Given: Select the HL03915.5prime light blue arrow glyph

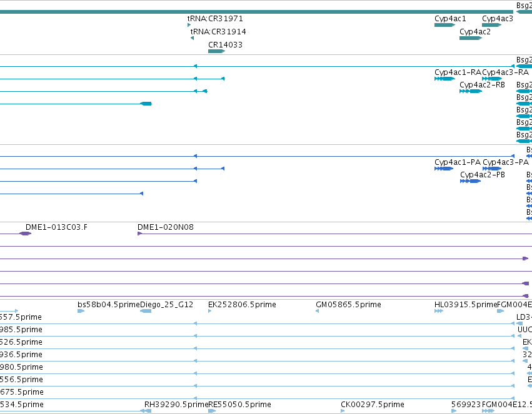Looking at the screenshot, I should click(439, 311).
